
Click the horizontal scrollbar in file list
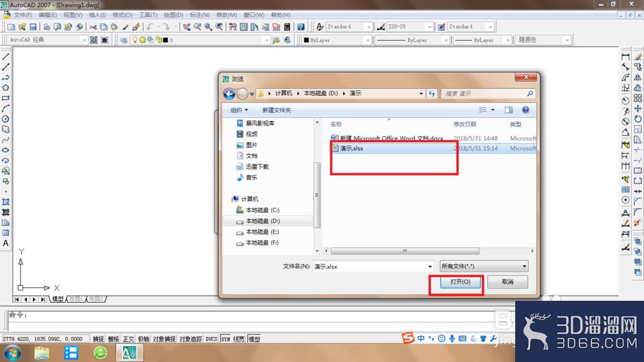[405, 251]
